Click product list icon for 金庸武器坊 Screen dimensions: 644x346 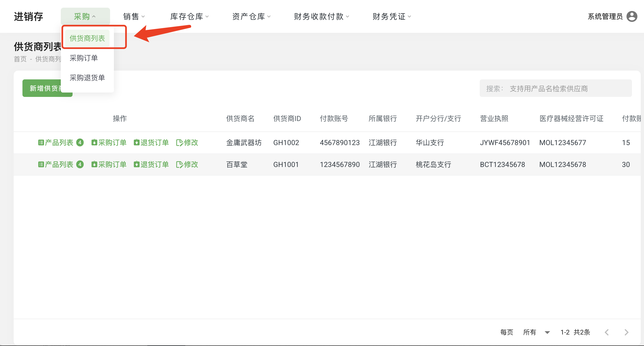pyautogui.click(x=41, y=143)
